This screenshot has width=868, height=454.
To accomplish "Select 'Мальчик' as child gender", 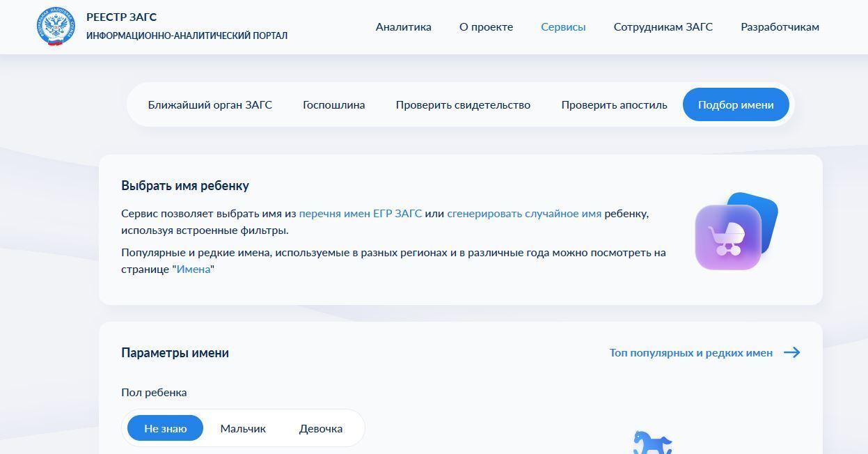I will pos(243,428).
